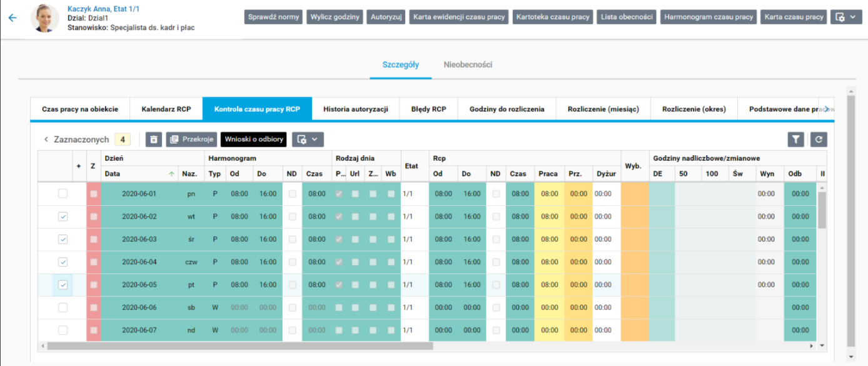Click Praca column header
The height and width of the screenshot is (366, 868).
pos(548,174)
